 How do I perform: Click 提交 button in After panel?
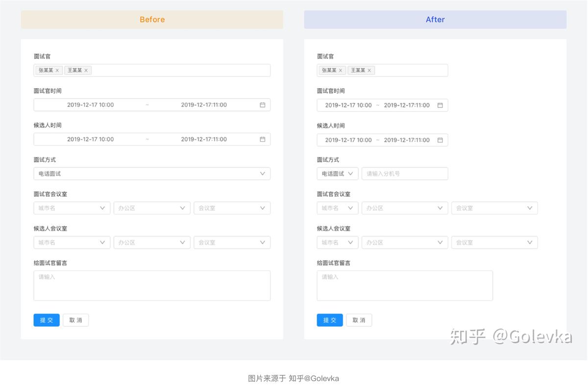[x=330, y=320]
